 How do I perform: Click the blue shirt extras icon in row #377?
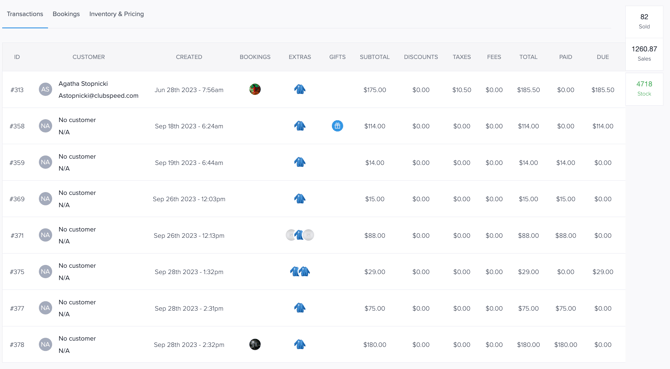[x=300, y=308]
